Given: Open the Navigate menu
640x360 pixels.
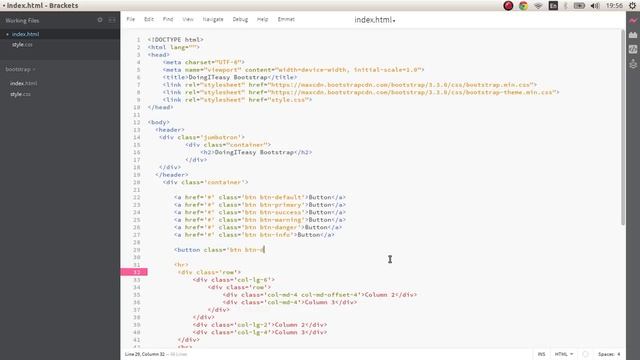Looking at the screenshot, I should 213,19.
